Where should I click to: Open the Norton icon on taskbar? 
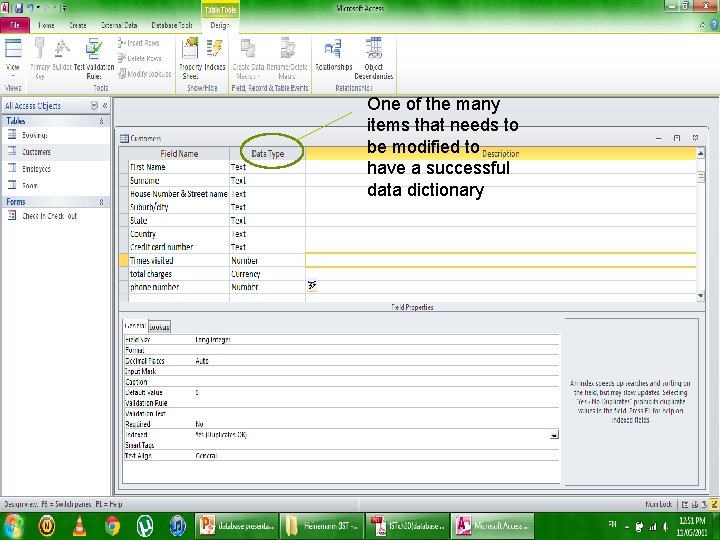tap(46, 526)
